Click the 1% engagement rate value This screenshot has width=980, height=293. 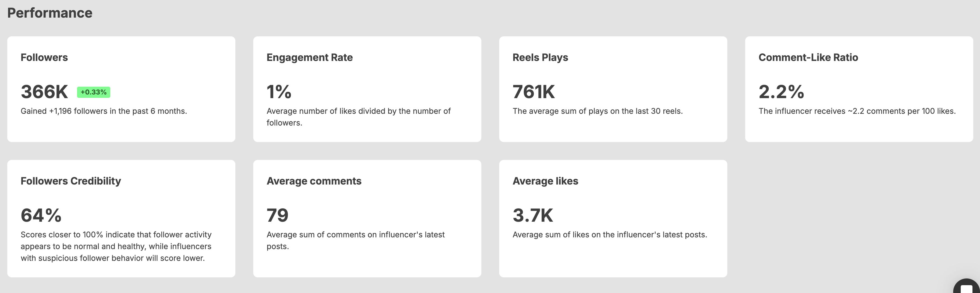click(279, 92)
